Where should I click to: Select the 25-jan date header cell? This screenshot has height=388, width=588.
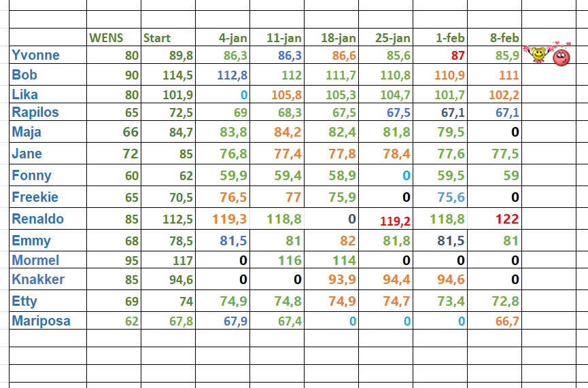pyautogui.click(x=393, y=38)
